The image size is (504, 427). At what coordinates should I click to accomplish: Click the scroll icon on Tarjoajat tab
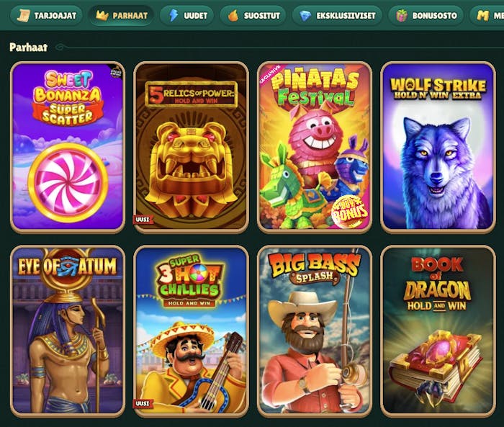click(24, 15)
